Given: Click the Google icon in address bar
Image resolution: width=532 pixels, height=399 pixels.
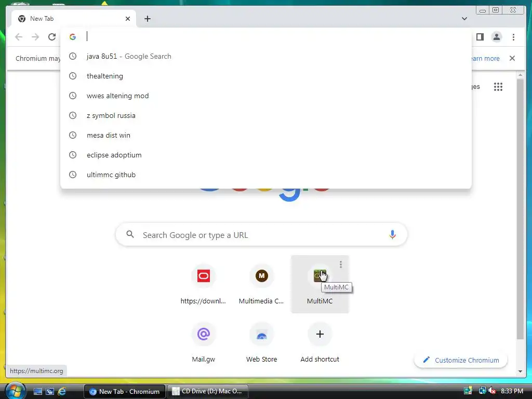Looking at the screenshot, I should [x=73, y=37].
